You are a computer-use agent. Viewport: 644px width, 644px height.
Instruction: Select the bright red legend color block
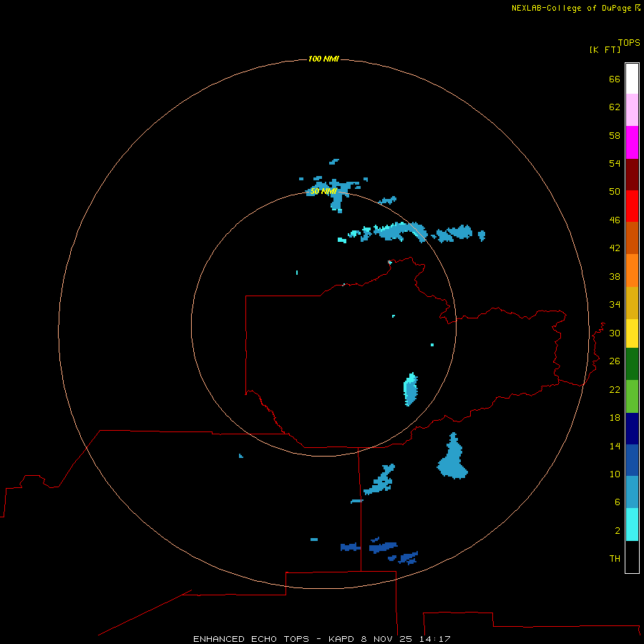[632, 206]
